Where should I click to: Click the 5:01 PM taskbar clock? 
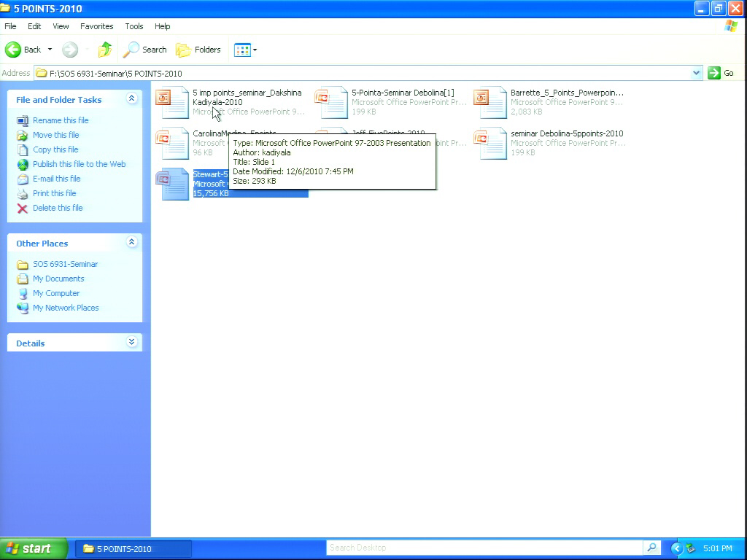[x=718, y=549]
